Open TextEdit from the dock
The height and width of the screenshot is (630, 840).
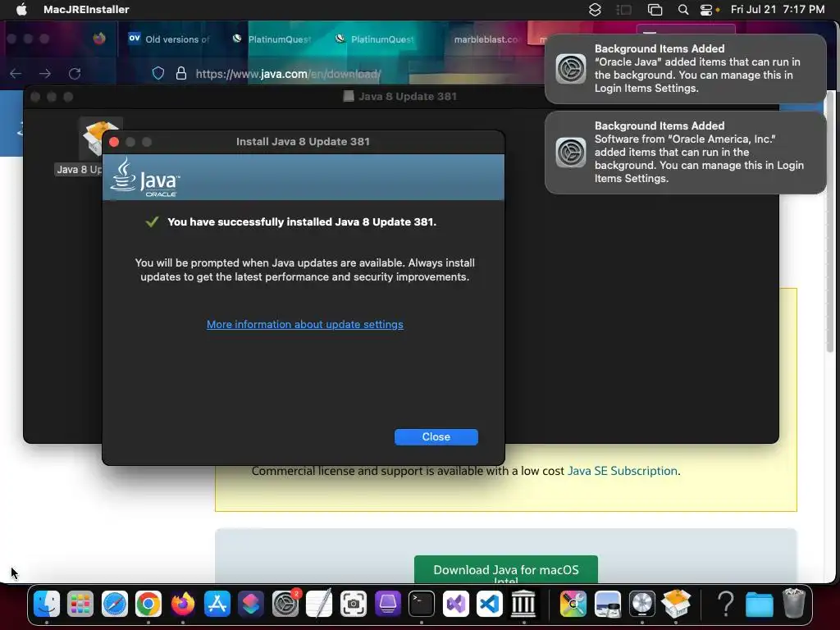click(319, 604)
